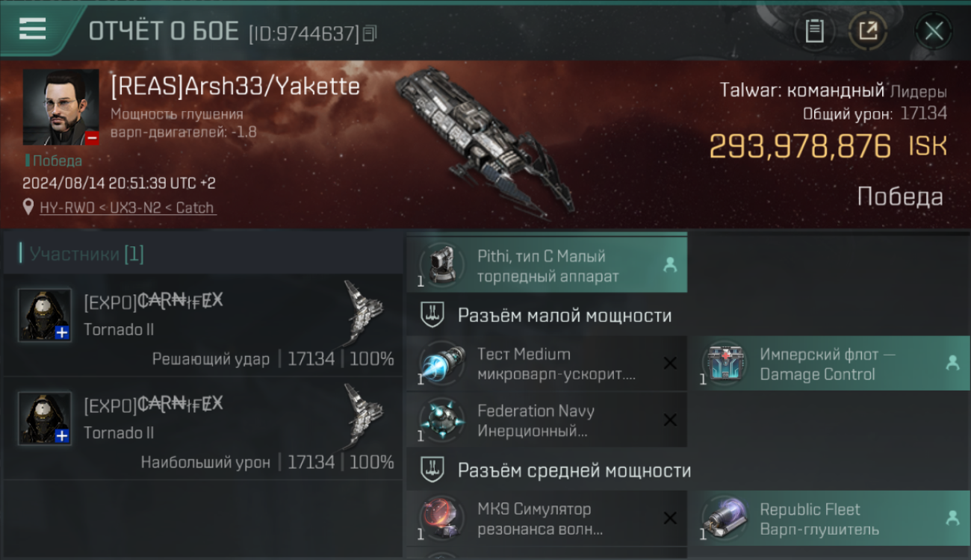Select the Имперский флот Damage Control item

pyautogui.click(x=829, y=364)
